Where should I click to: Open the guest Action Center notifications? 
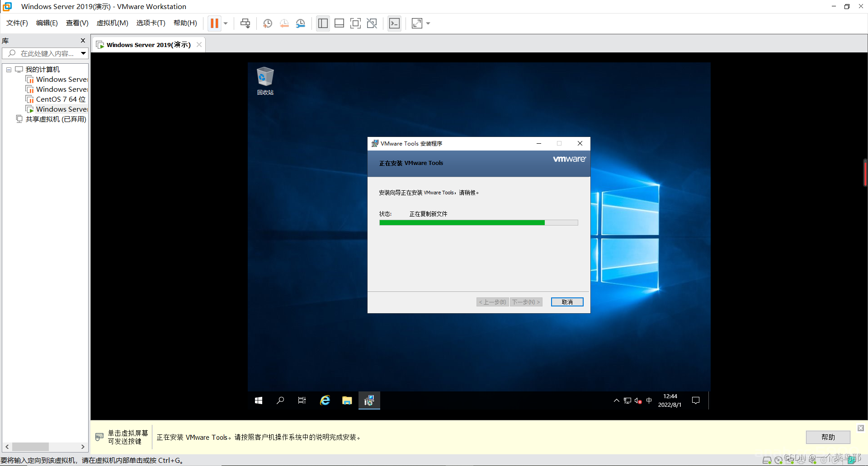click(696, 400)
